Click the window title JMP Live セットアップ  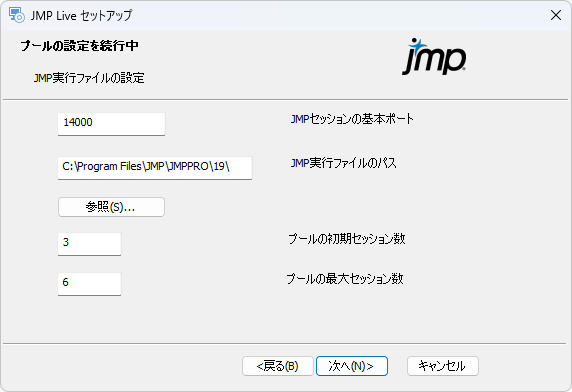pyautogui.click(x=81, y=15)
